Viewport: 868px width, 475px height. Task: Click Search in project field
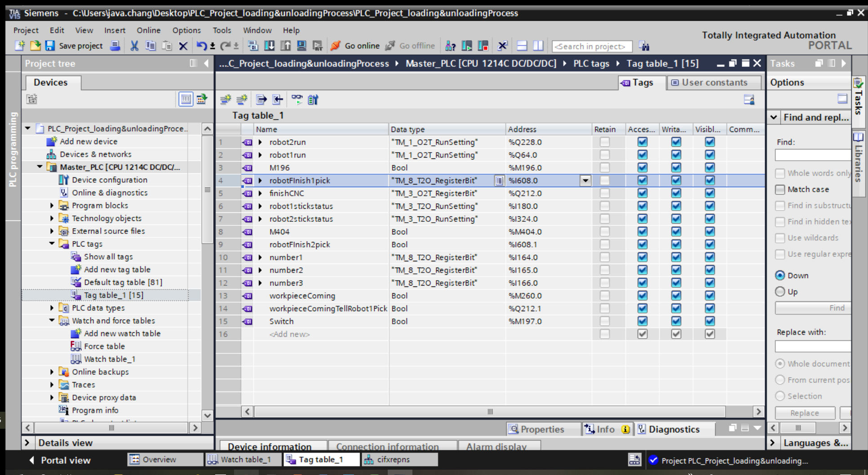pyautogui.click(x=592, y=46)
